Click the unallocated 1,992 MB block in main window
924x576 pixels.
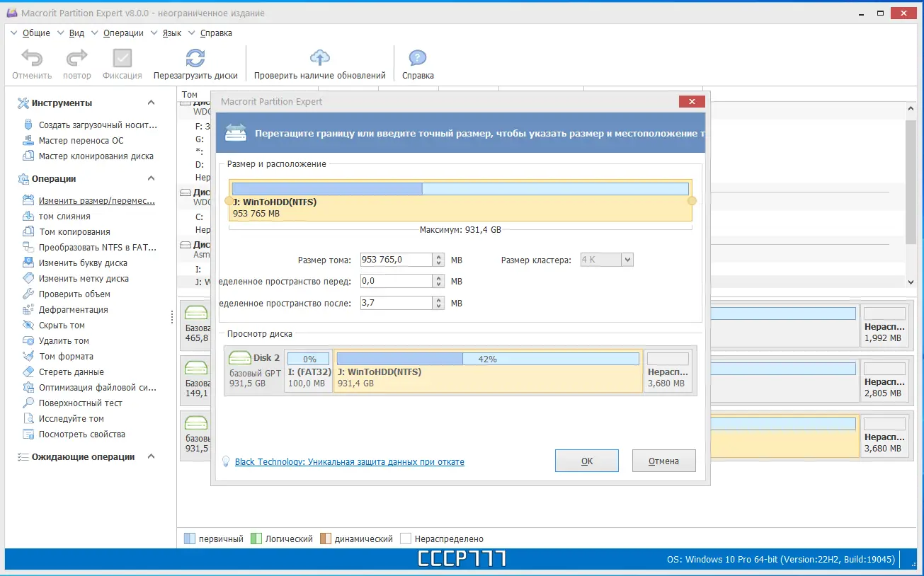[x=884, y=326]
